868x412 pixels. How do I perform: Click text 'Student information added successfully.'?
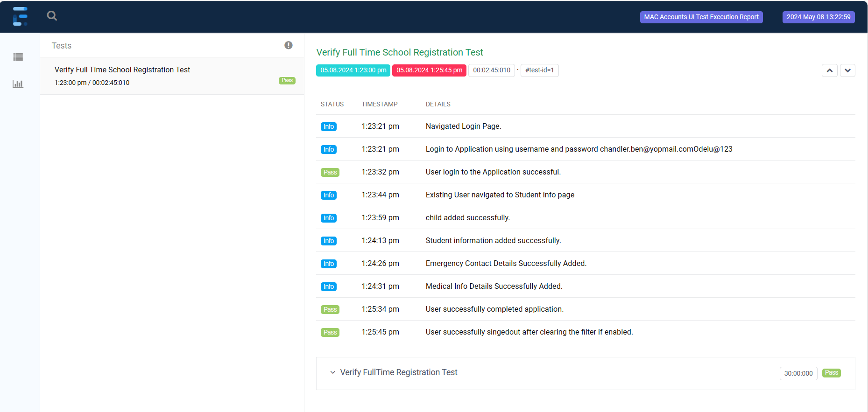494,241
